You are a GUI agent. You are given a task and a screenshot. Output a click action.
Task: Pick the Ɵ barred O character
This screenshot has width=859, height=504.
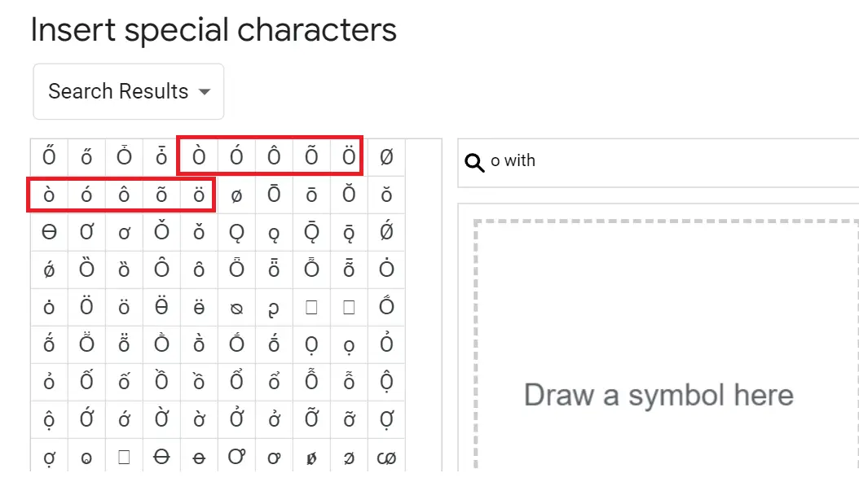pos(49,232)
